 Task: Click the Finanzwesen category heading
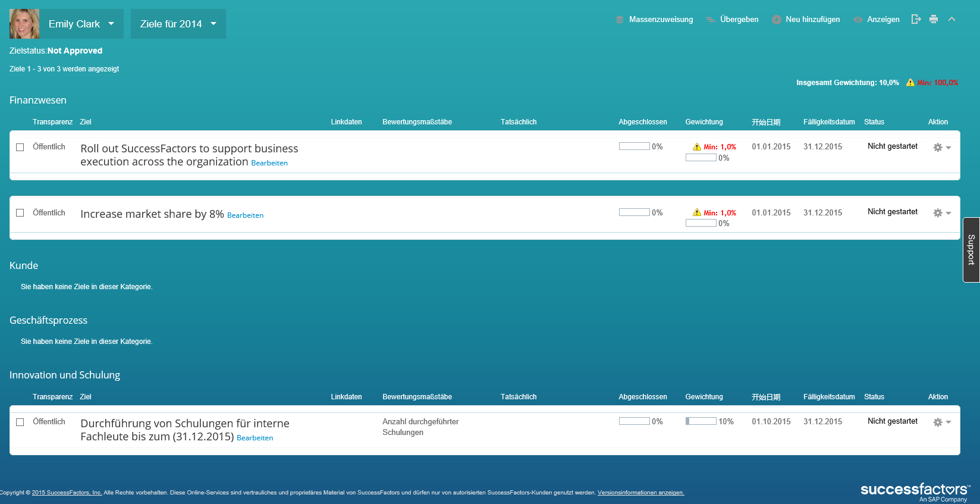38,101
